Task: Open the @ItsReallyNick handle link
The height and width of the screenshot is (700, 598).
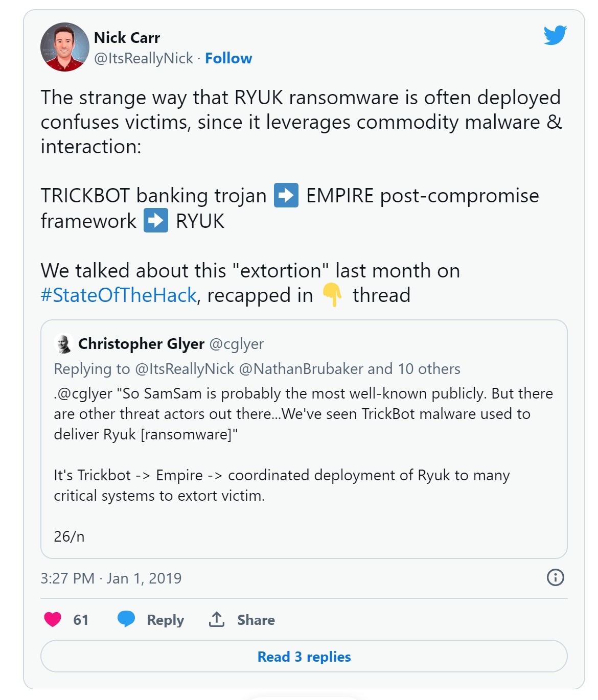Action: [144, 58]
